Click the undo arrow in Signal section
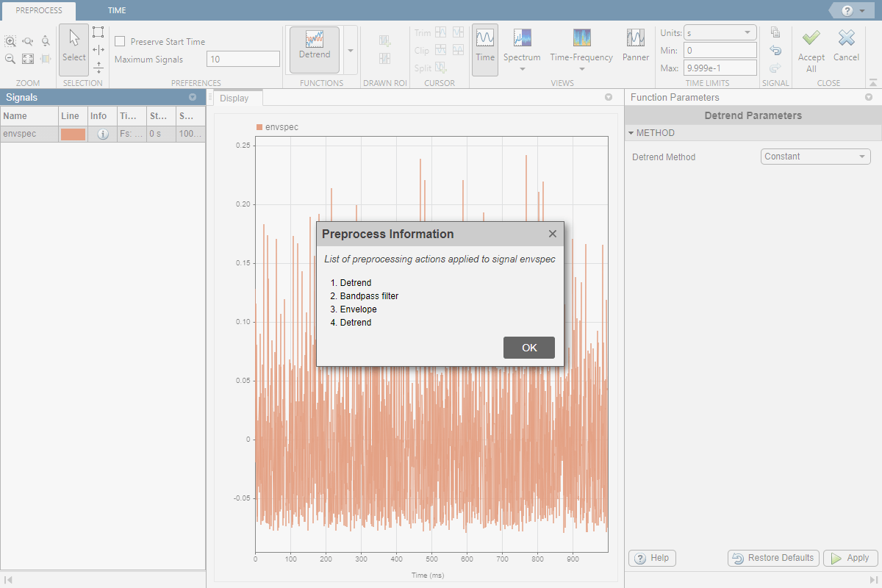Viewport: 882px width, 588px height. coord(775,50)
